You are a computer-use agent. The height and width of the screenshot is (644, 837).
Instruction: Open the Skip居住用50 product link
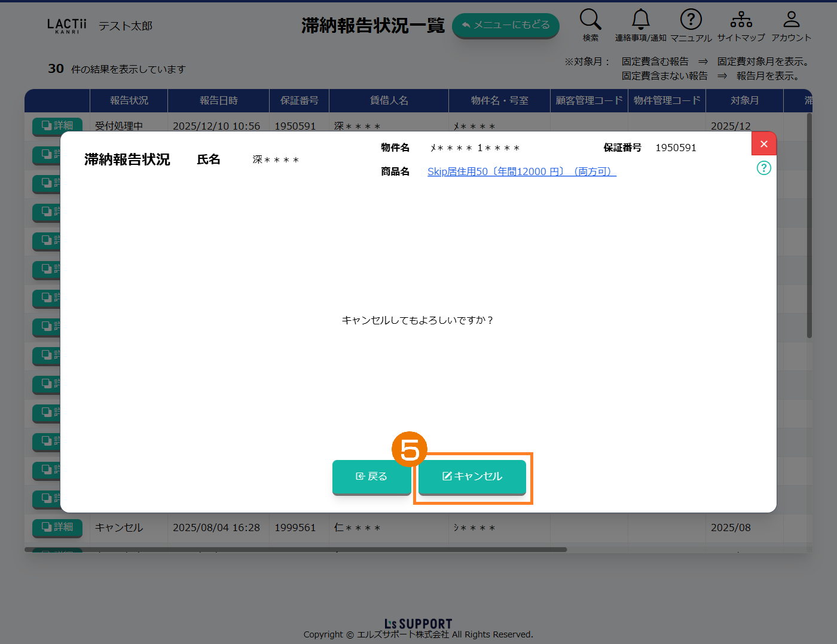pos(521,171)
